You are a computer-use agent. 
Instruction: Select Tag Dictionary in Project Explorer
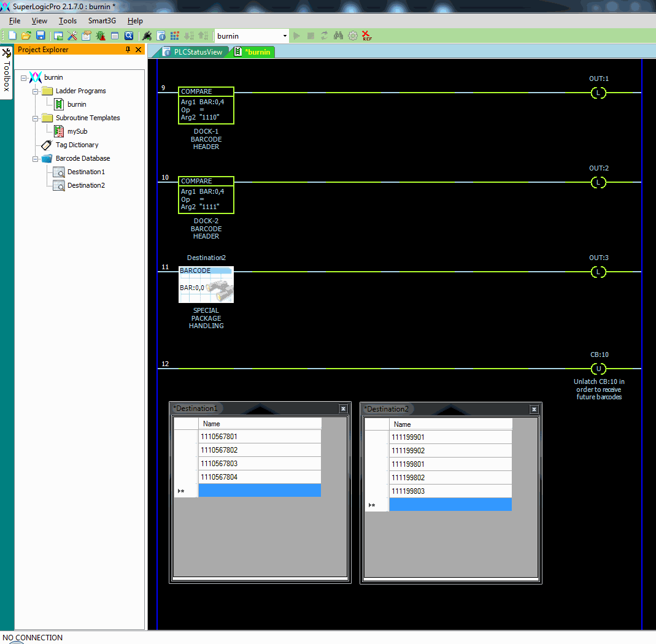(77, 145)
